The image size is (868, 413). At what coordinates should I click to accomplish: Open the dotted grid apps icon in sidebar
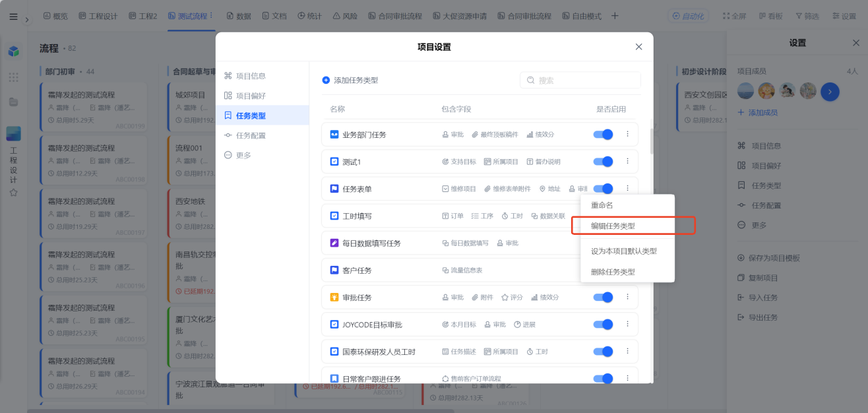13,77
